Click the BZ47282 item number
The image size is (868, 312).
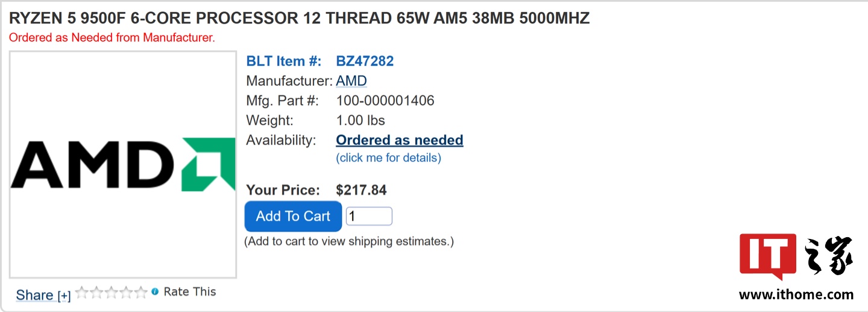click(x=365, y=61)
